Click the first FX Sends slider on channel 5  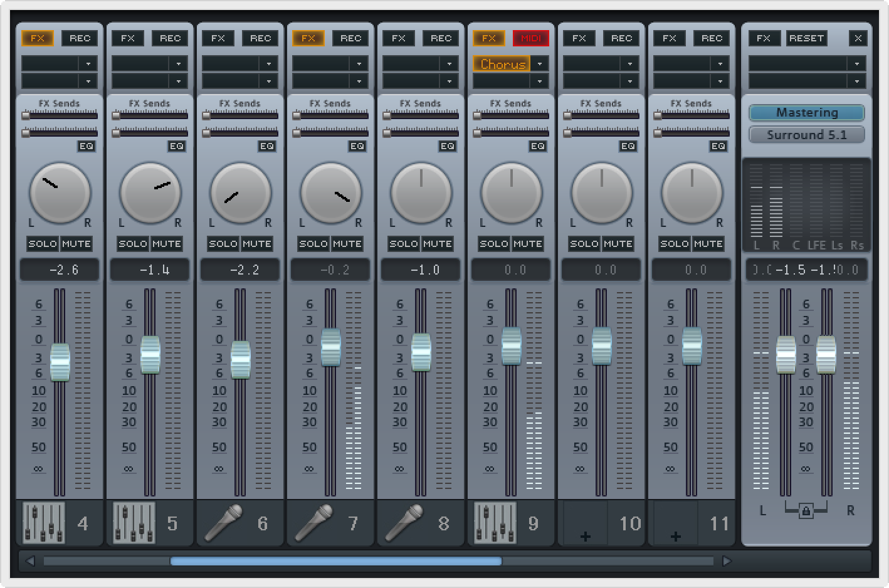coord(150,116)
